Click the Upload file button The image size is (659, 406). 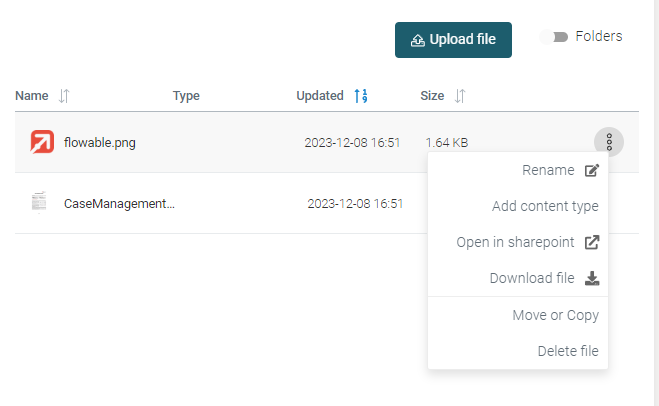[x=453, y=40]
